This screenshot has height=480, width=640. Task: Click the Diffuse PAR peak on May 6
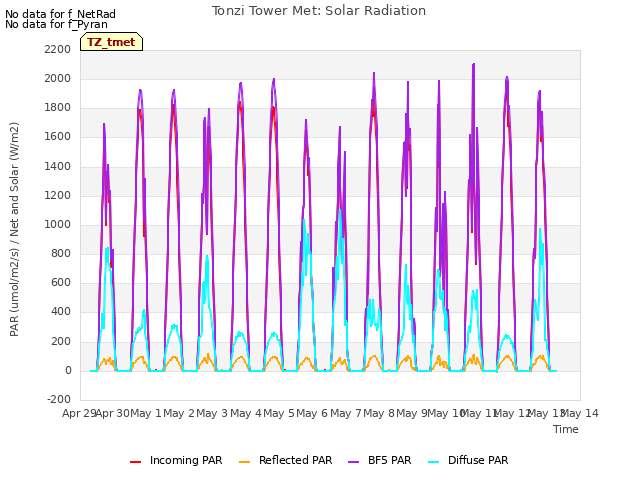click(340, 210)
